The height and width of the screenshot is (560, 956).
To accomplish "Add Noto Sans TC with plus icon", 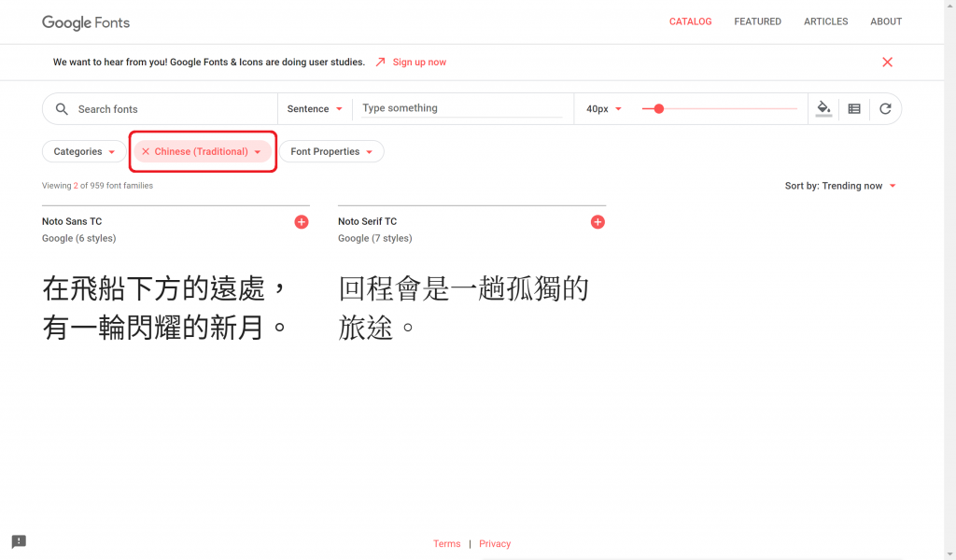I will click(x=302, y=222).
